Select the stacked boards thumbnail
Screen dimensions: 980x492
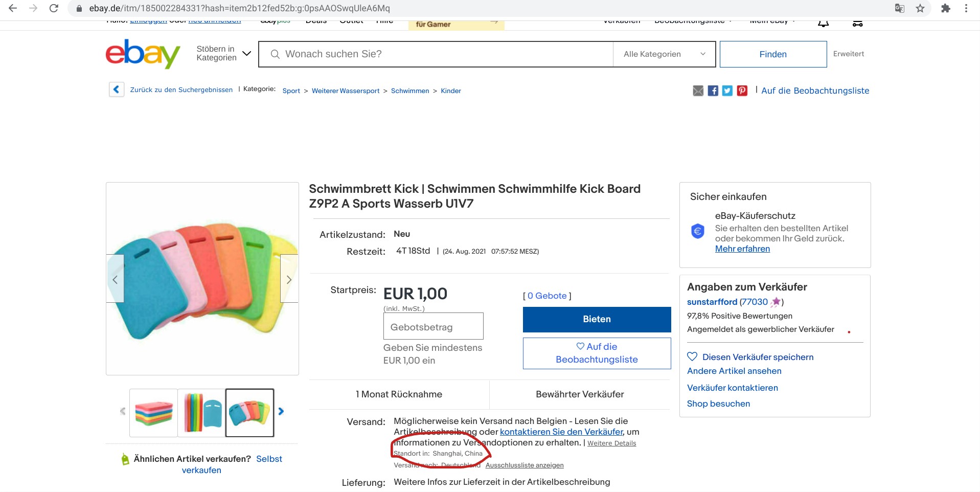tap(153, 413)
